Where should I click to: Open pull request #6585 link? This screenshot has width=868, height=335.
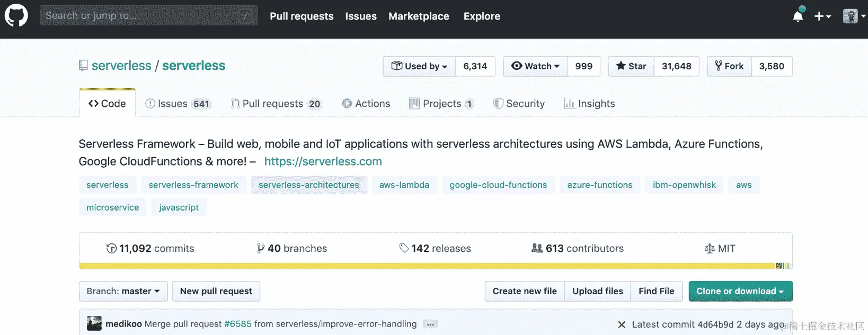coord(238,324)
